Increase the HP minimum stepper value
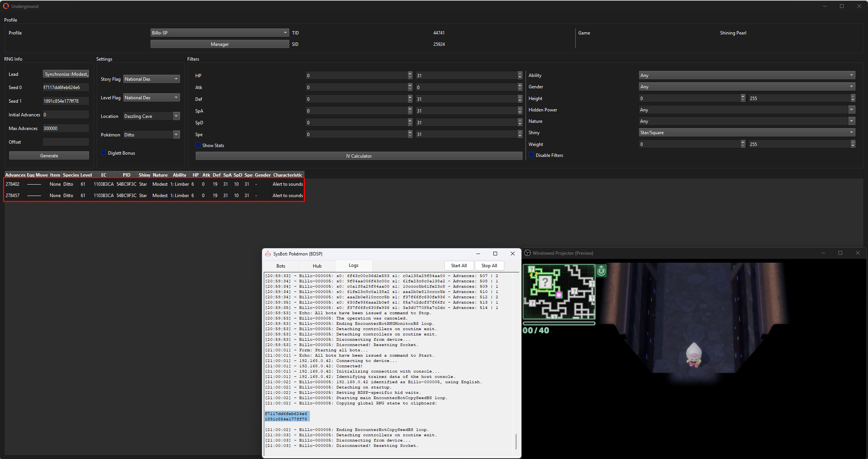 (410, 74)
